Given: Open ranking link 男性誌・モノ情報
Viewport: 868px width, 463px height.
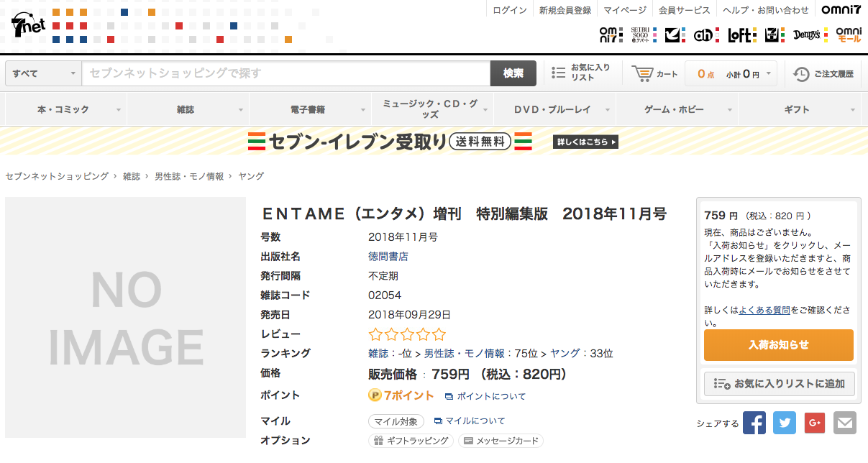Looking at the screenshot, I should click(x=465, y=354).
